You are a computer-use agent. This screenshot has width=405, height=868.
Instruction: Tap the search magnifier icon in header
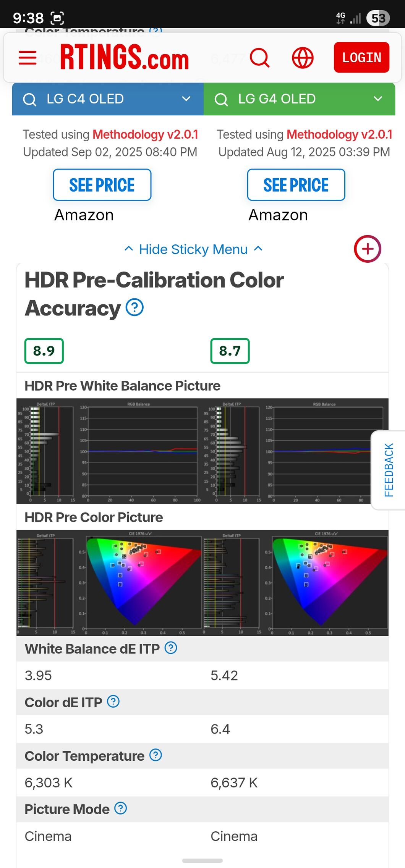pos(260,58)
